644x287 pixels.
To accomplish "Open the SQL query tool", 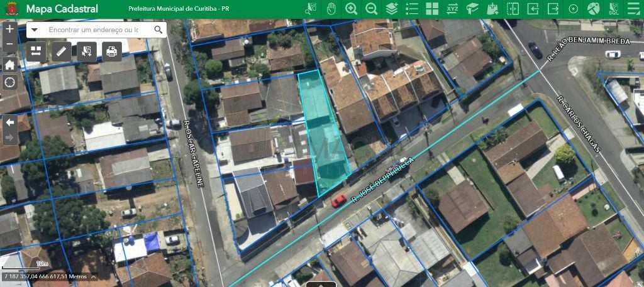I will click(x=614, y=9).
